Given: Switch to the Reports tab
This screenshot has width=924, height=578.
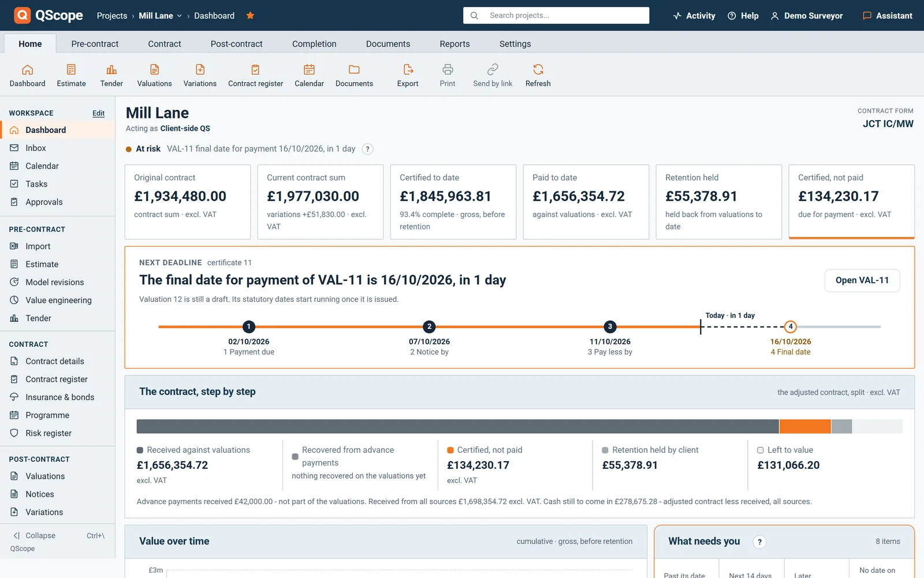Looking at the screenshot, I should coord(454,44).
